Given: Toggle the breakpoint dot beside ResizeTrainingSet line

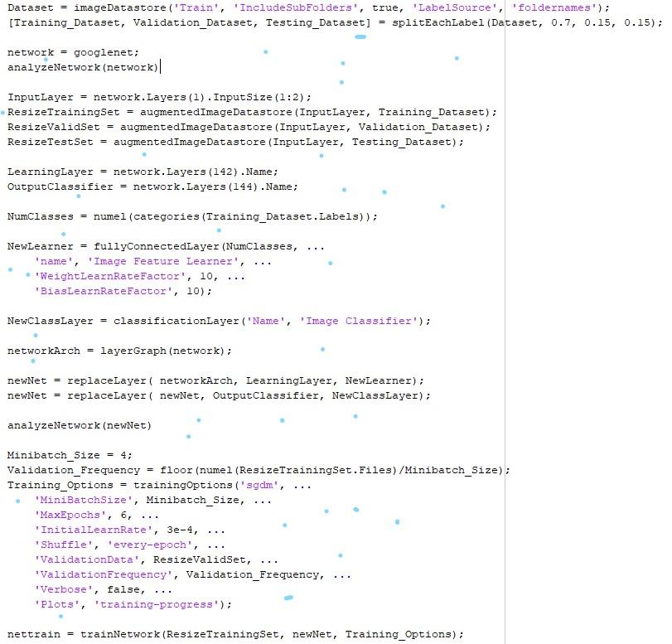Looking at the screenshot, I should pos(2,112).
